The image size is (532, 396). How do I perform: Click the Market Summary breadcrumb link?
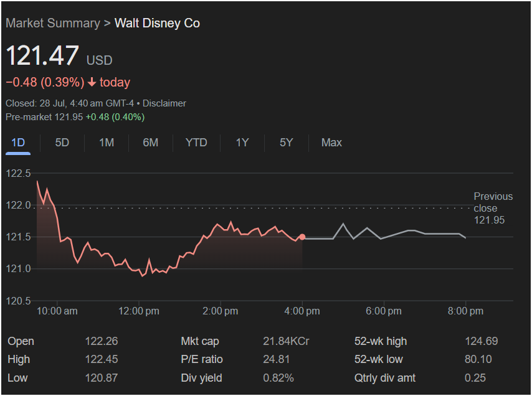[x=53, y=23]
